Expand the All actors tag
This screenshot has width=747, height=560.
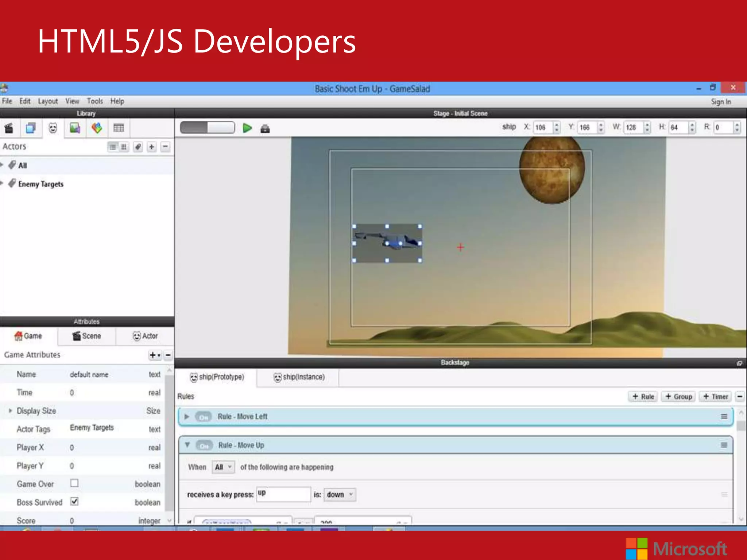2,165
